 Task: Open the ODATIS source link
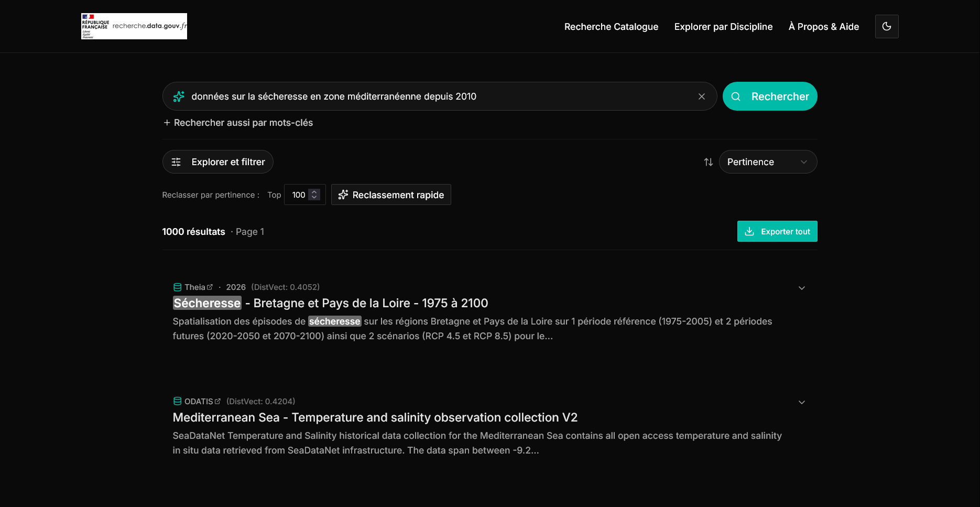(202, 402)
